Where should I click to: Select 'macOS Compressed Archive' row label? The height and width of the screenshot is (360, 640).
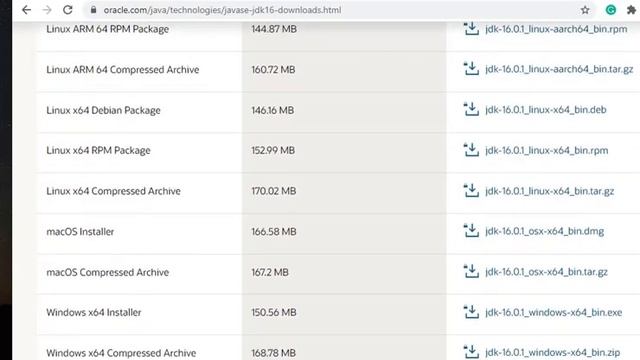click(107, 272)
